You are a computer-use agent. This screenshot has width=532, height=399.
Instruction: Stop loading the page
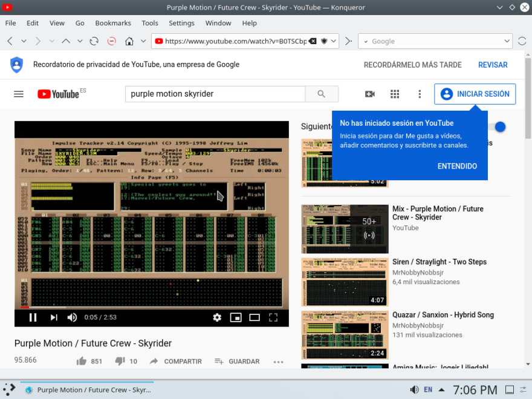click(112, 41)
